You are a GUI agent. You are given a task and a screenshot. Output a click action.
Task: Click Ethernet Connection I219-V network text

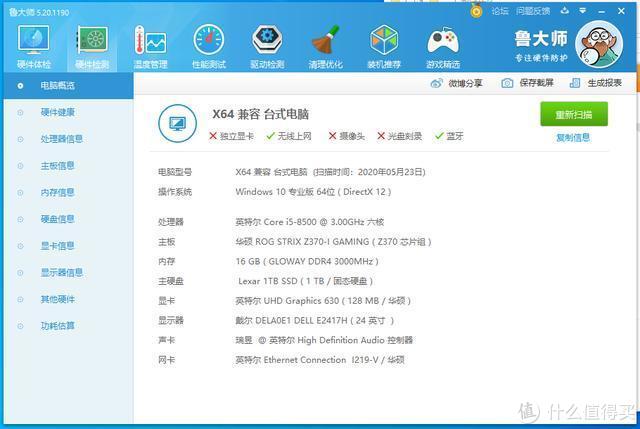[x=321, y=360]
